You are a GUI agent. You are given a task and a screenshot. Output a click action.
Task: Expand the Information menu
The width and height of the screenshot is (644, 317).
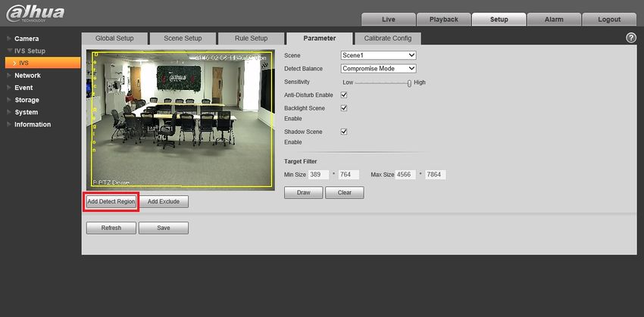33,125
